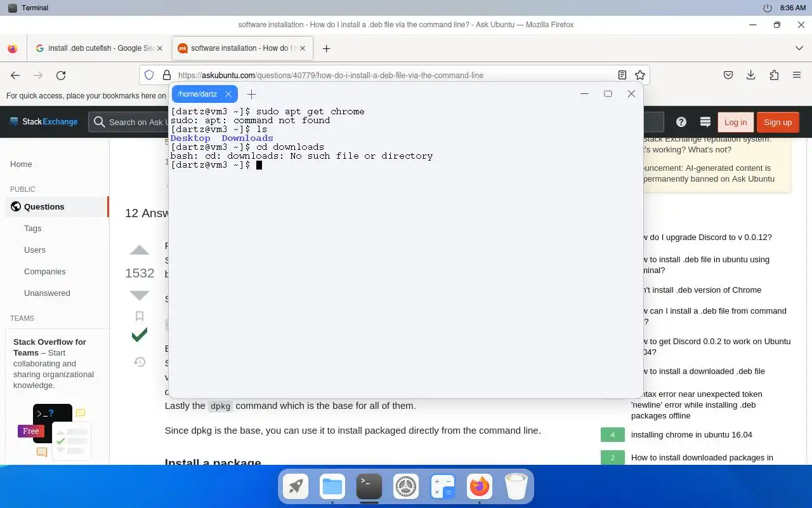Open a new Firefox tab
This screenshot has height=508, width=812.
click(326, 48)
